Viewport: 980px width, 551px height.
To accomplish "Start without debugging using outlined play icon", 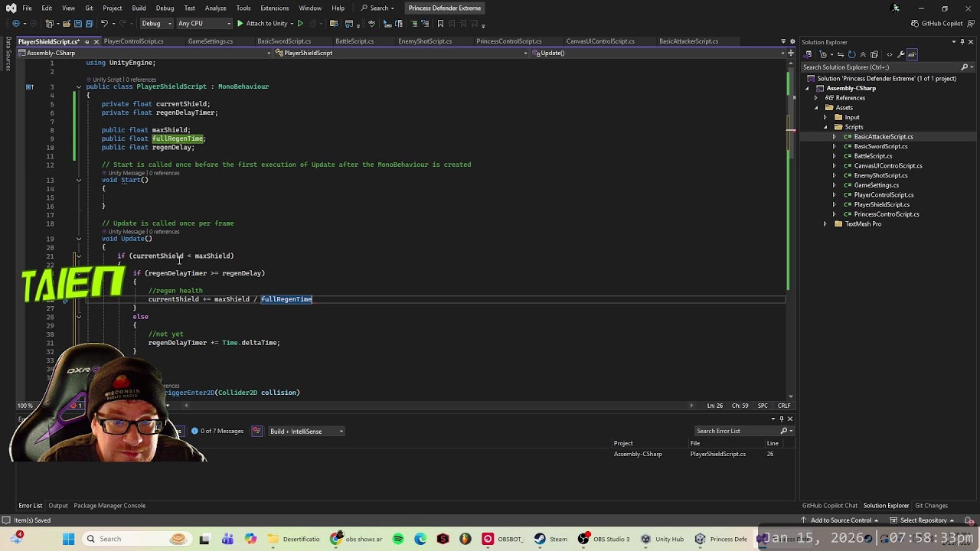I will pos(299,24).
